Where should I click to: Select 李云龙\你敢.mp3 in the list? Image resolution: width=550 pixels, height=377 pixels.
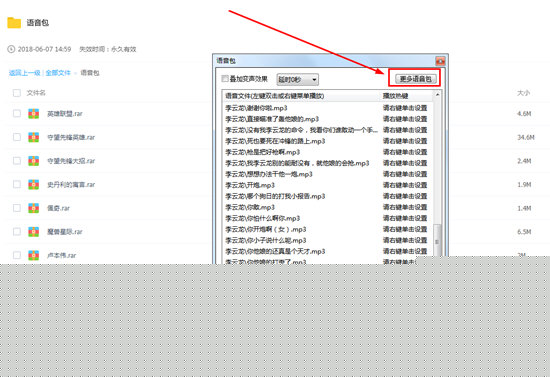250,207
